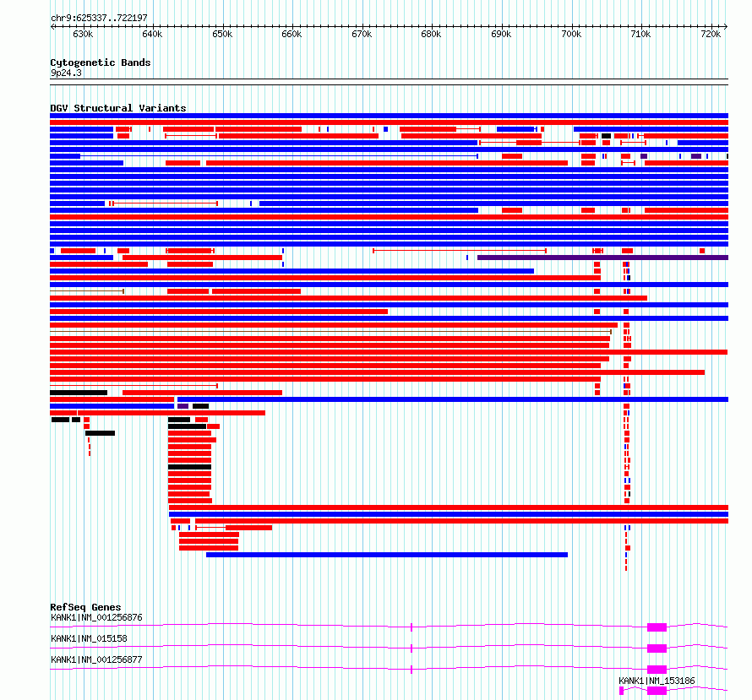Click the large exon block of KANK1|NM_153186
This screenshot has height=700, width=752.
(x=657, y=691)
